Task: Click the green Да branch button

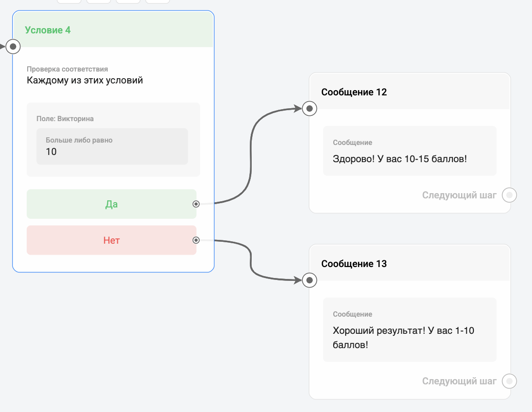Action: [x=111, y=204]
